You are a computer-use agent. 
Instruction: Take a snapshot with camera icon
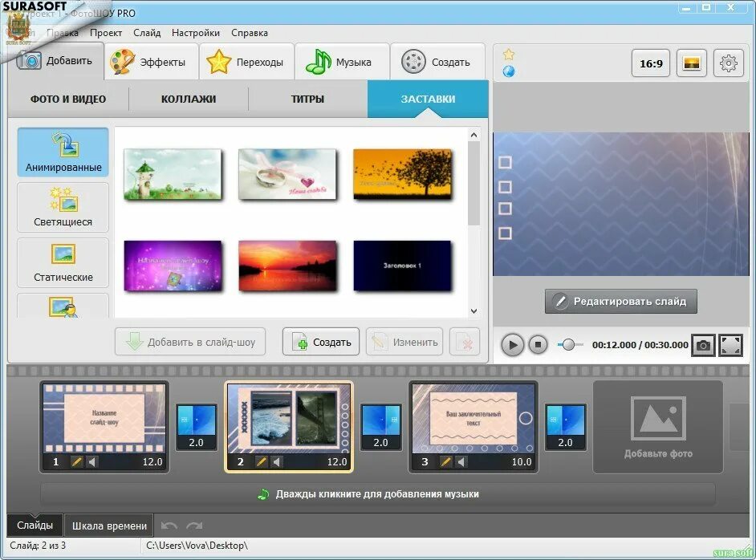coord(703,345)
